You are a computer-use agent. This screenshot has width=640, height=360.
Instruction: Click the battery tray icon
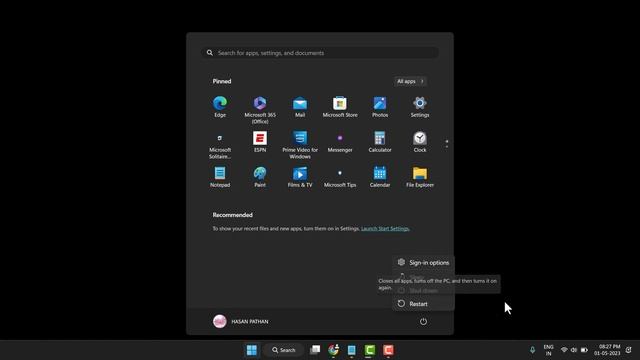coord(584,350)
